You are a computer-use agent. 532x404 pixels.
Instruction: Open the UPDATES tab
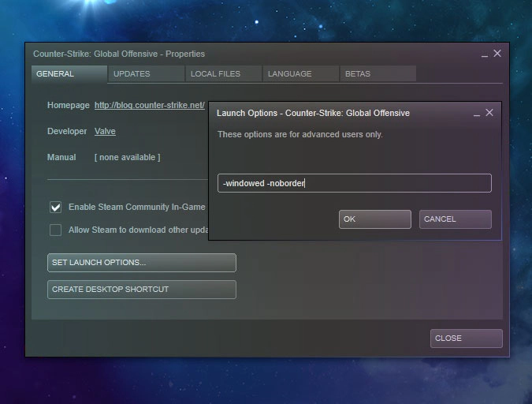click(147, 73)
